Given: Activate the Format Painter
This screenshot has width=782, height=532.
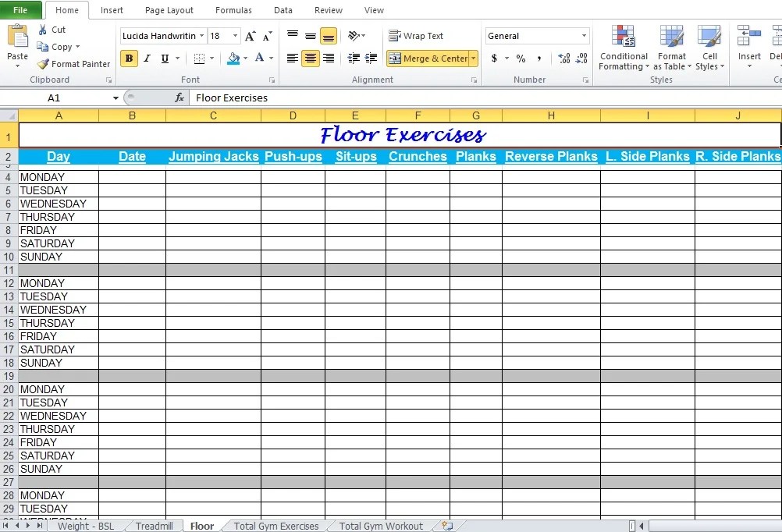Looking at the screenshot, I should [x=73, y=64].
